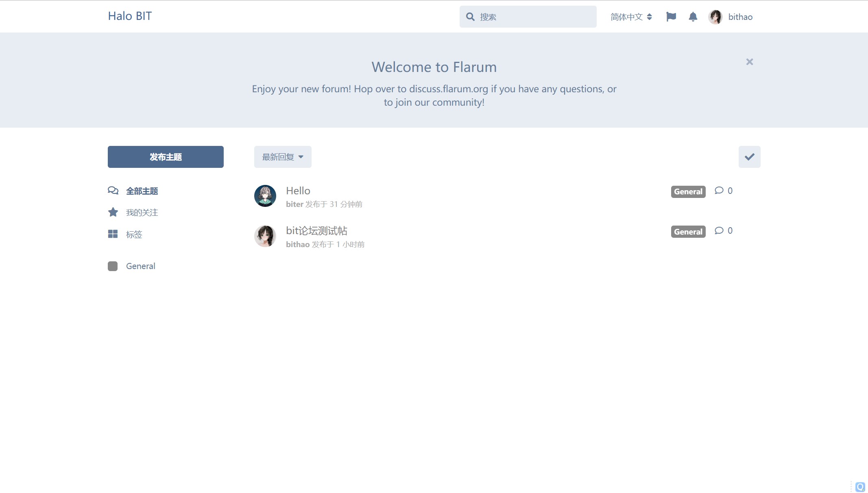Click bithao's avatar on bit论坛测试帖
This screenshot has width=868, height=493.
(265, 236)
